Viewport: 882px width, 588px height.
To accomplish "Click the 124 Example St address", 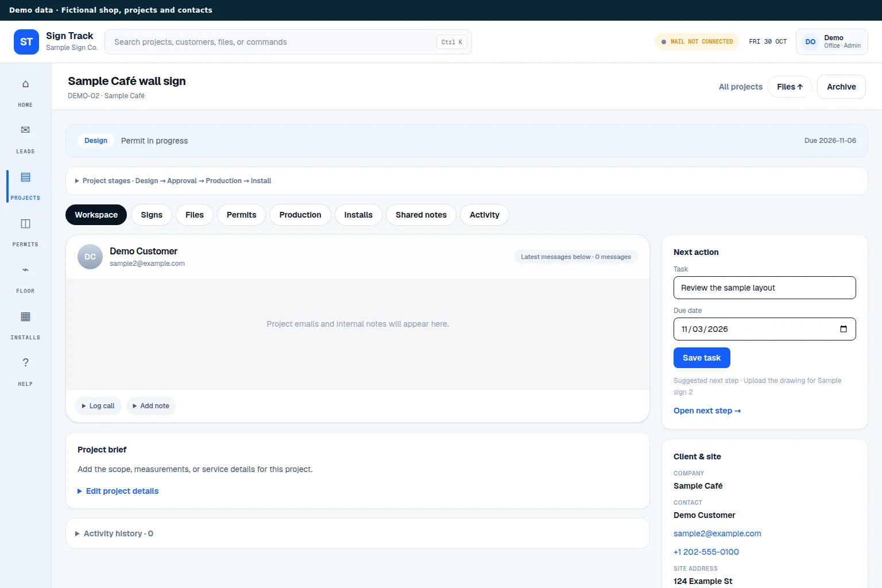I will [x=703, y=581].
